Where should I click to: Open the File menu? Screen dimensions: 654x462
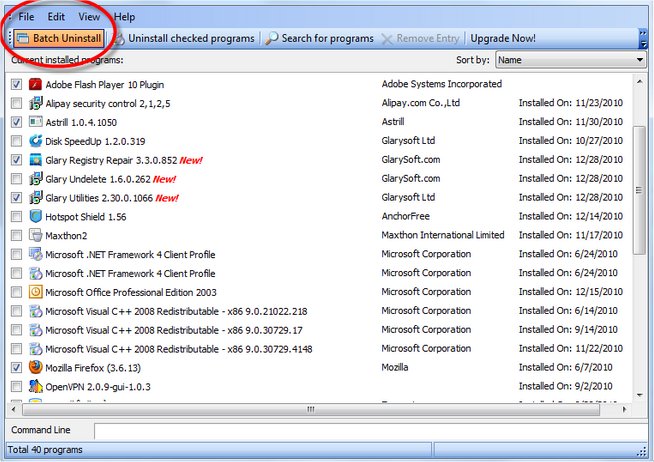tap(26, 17)
